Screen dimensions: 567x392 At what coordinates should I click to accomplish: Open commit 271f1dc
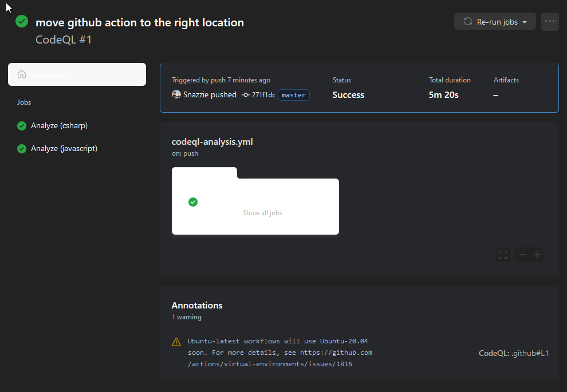[x=263, y=95]
